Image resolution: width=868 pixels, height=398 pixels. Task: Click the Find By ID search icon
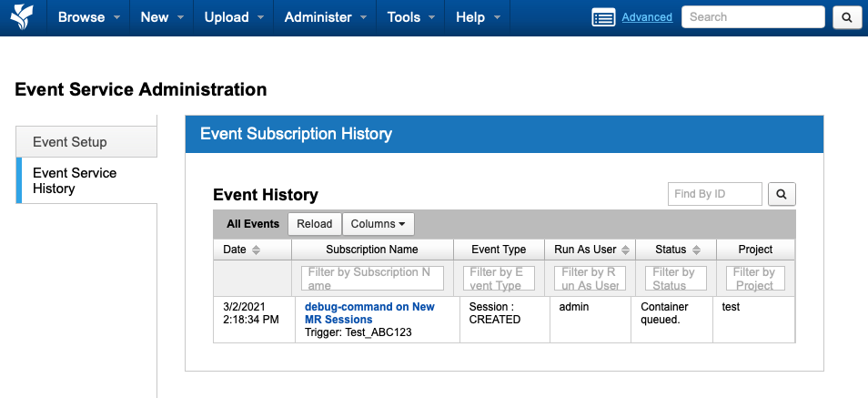coord(782,194)
